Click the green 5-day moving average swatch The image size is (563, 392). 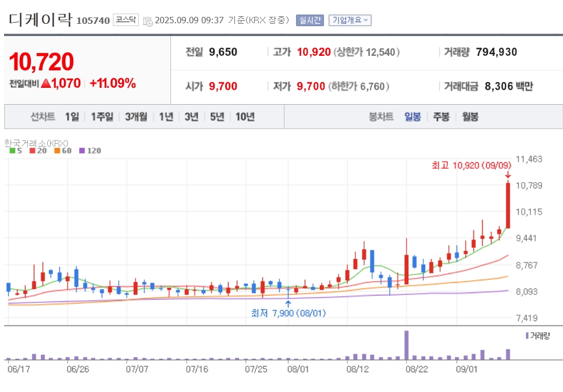coord(12,151)
